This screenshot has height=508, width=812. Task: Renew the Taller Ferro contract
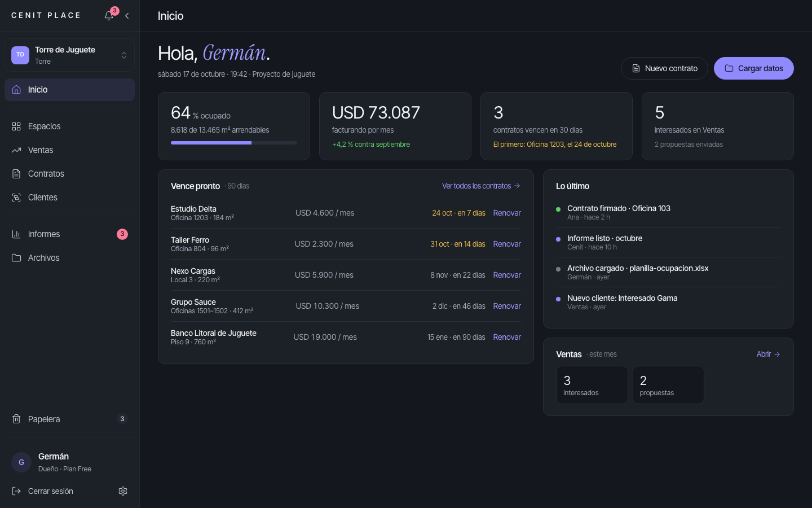tap(507, 244)
